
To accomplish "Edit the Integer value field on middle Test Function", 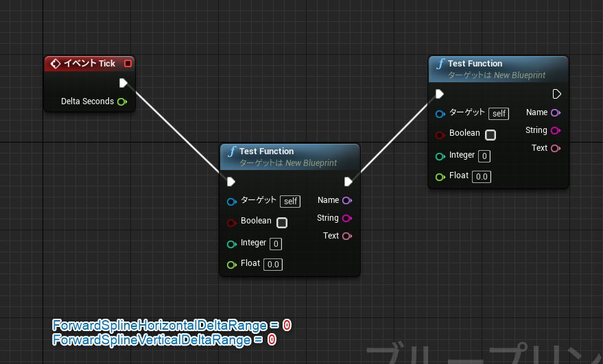I will click(276, 243).
